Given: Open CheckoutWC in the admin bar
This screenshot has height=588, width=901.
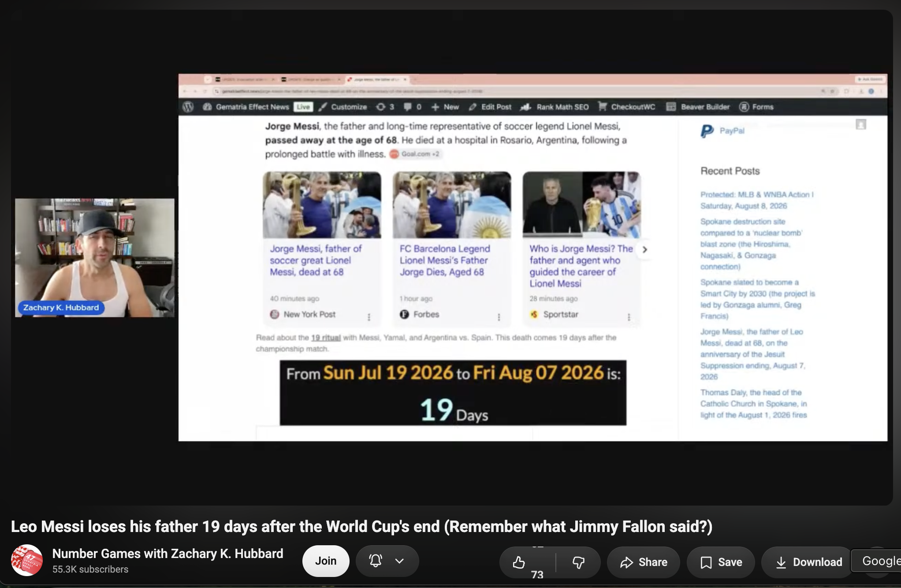Looking at the screenshot, I should 627,107.
